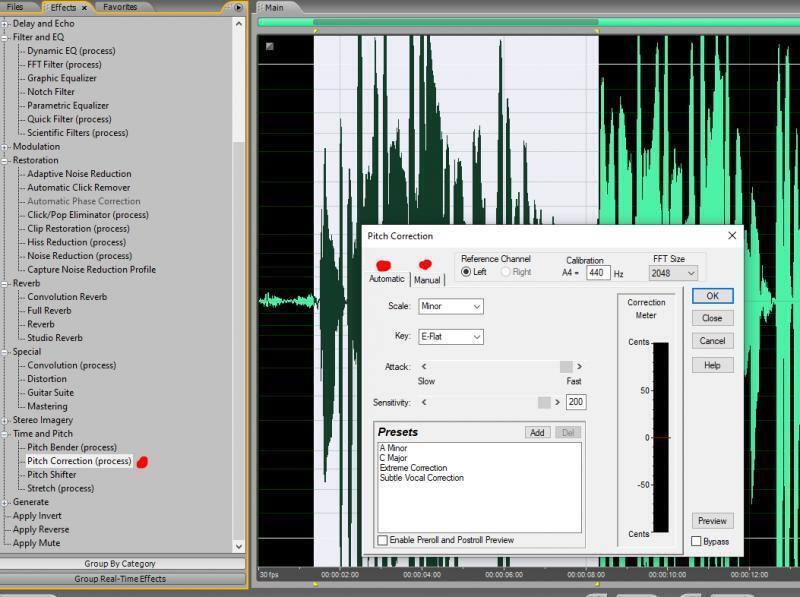This screenshot has width=800, height=597.
Task: Select Studio Reverb effect
Action: click(x=55, y=338)
